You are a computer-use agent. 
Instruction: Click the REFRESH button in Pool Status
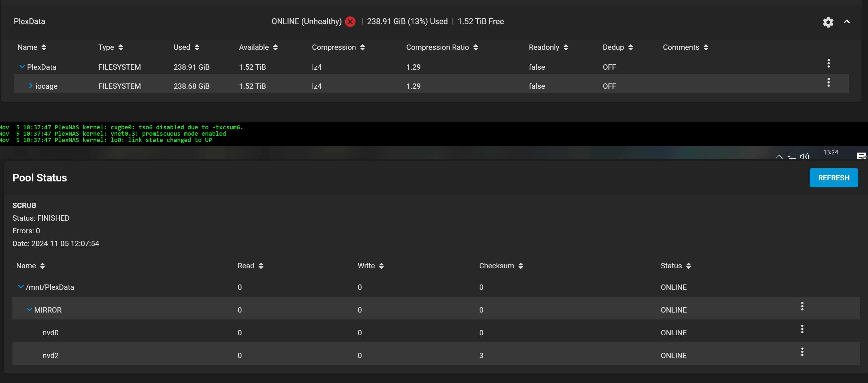833,178
